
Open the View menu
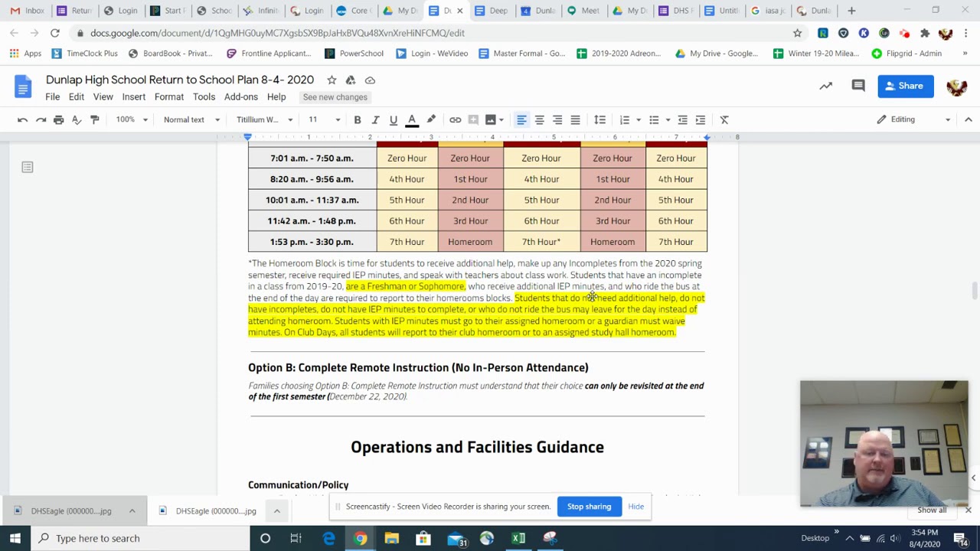pyautogui.click(x=103, y=97)
